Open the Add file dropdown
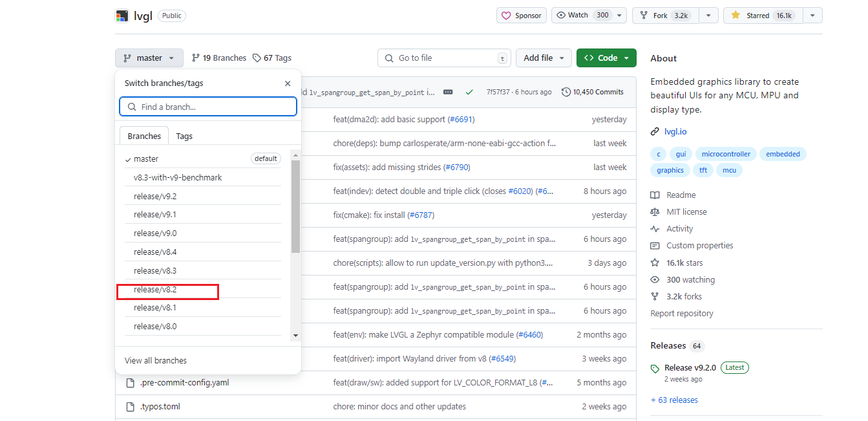This screenshot has height=421, width=868. [544, 58]
